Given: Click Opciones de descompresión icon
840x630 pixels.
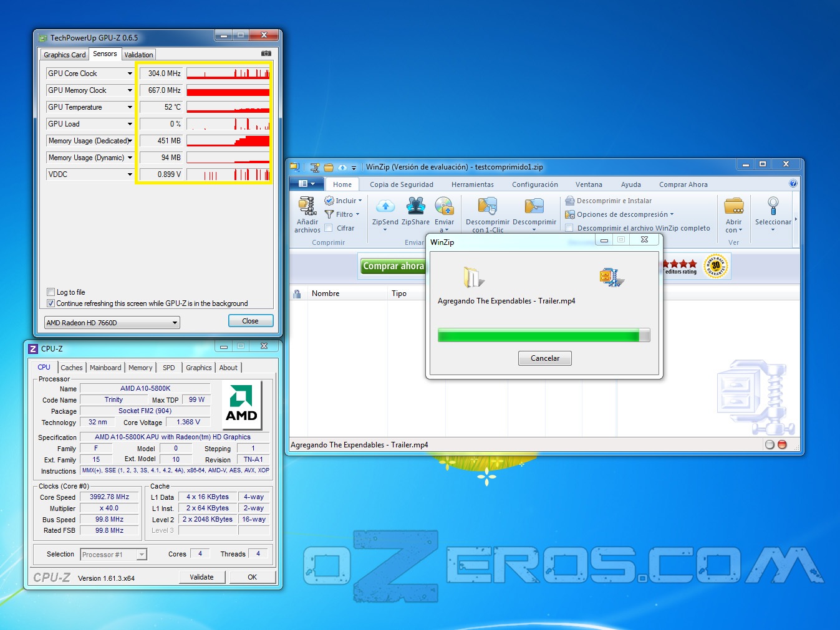Looking at the screenshot, I should pos(570,214).
